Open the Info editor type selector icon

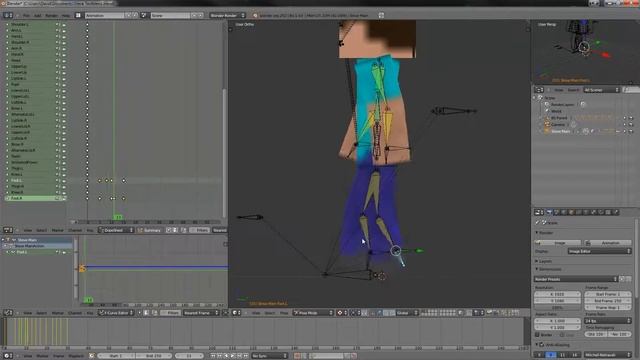pos(8,16)
